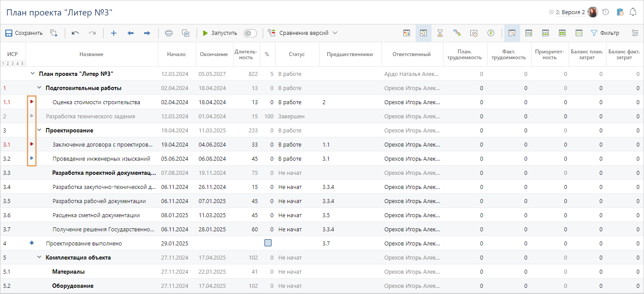Open the table settings sliders icon
Screen dimensions: 644x294
pyautogui.click(x=635, y=33)
